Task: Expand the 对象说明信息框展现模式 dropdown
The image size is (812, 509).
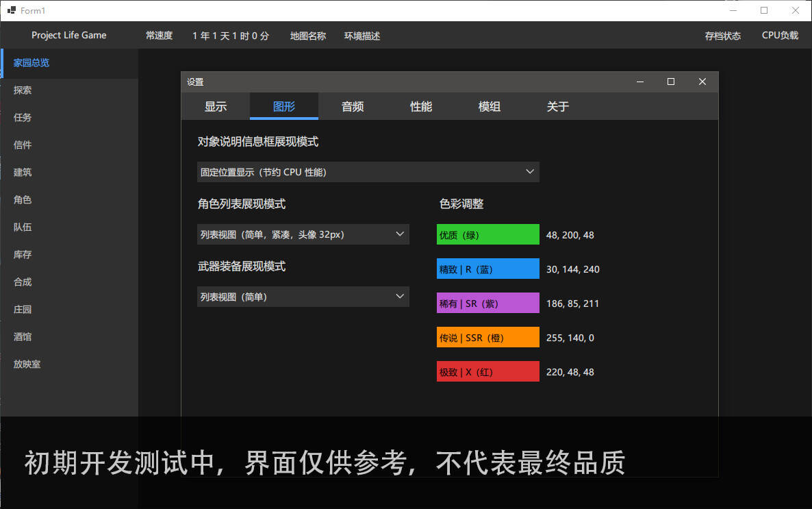Action: pos(368,172)
